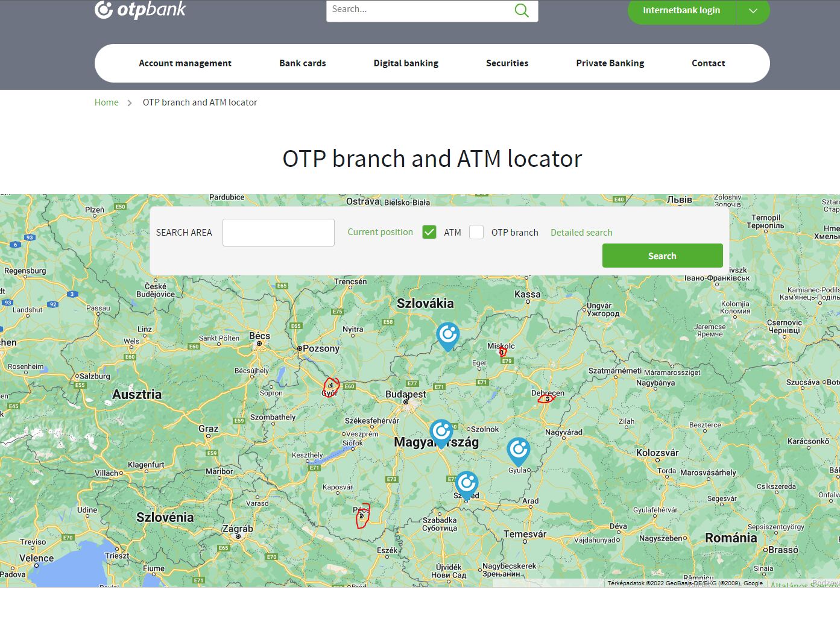Select the ATM marker in Slovakia
The width and height of the screenshot is (840, 622).
coord(448,336)
